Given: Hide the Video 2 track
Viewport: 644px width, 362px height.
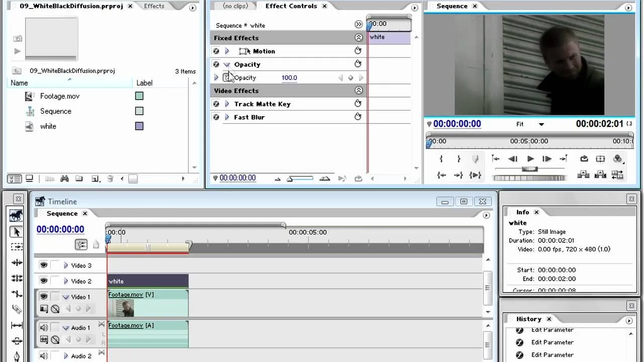Looking at the screenshot, I should pyautogui.click(x=44, y=281).
